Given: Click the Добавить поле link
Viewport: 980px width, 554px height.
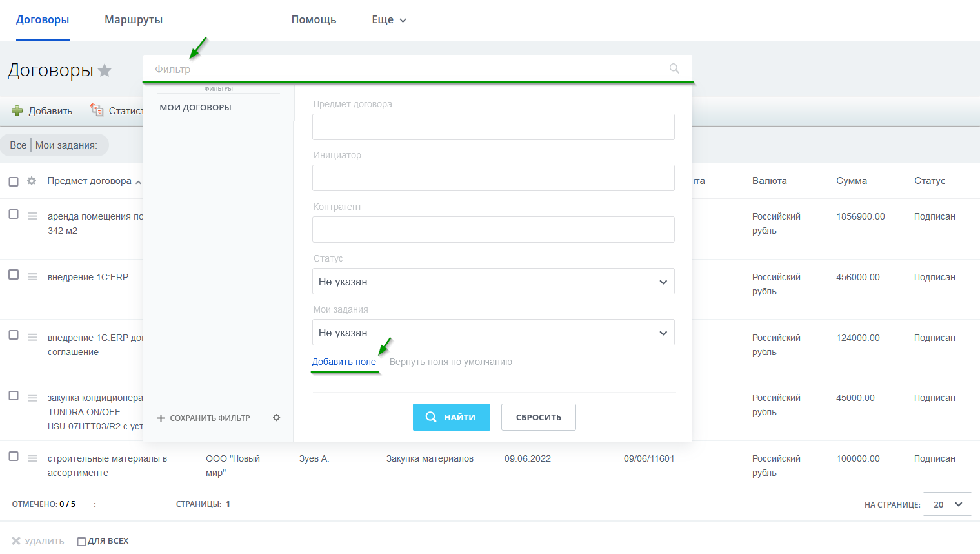Looking at the screenshot, I should 344,362.
